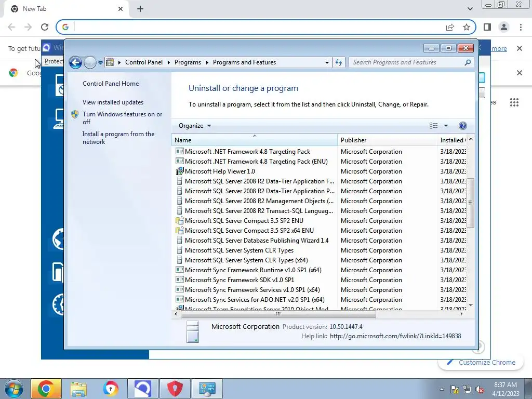Open the taskbar clock showing 8:37 AM
Screen dimensions: 532x399
click(506, 389)
